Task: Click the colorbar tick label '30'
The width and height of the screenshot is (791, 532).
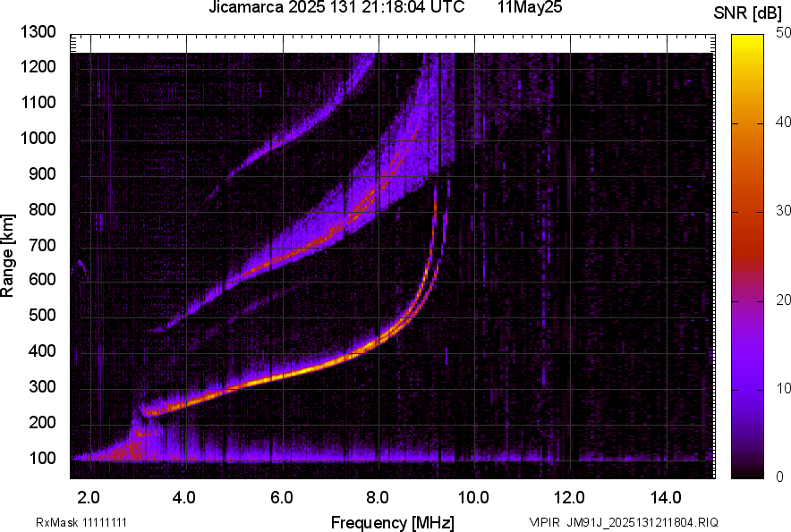Action: [x=784, y=211]
